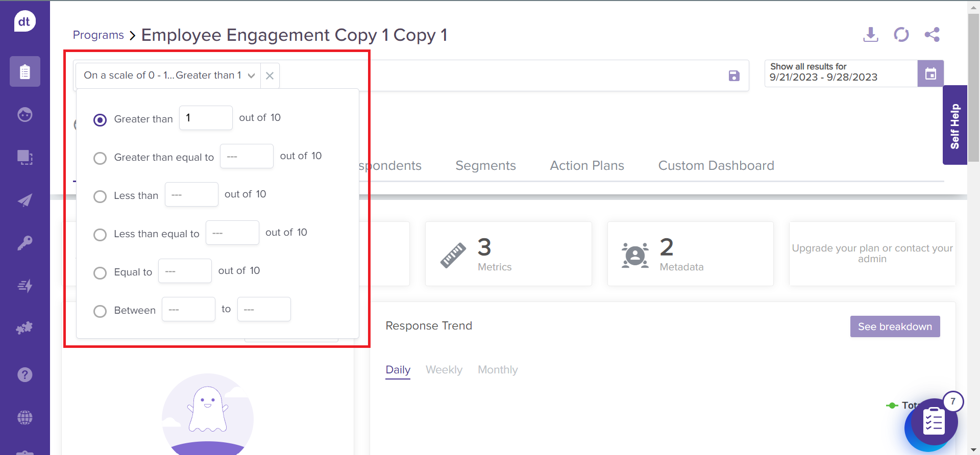This screenshot has height=455, width=980.
Task: Open the help question mark sidebar icon
Action: 24,375
